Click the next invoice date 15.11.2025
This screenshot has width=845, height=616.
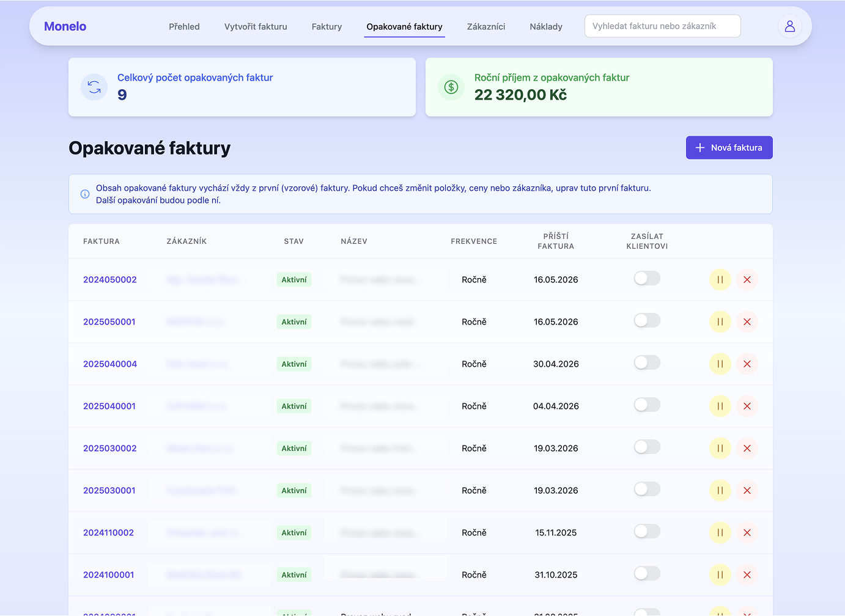click(x=556, y=533)
